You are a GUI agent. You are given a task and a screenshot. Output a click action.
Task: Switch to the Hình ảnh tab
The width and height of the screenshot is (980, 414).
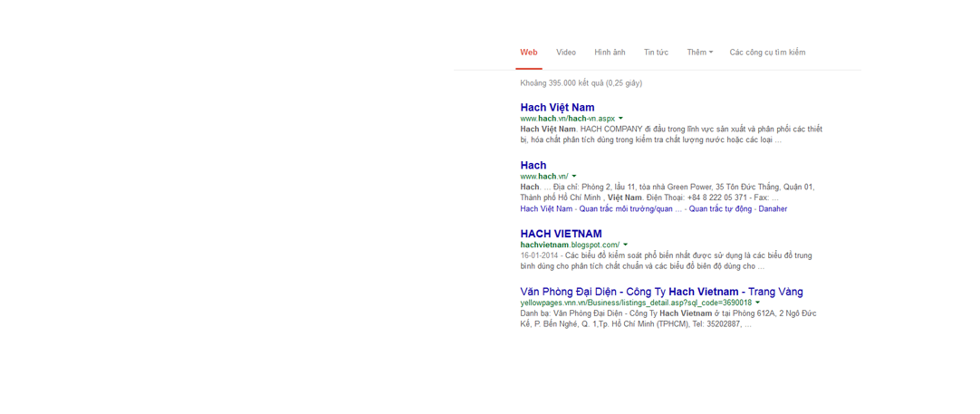pos(610,53)
